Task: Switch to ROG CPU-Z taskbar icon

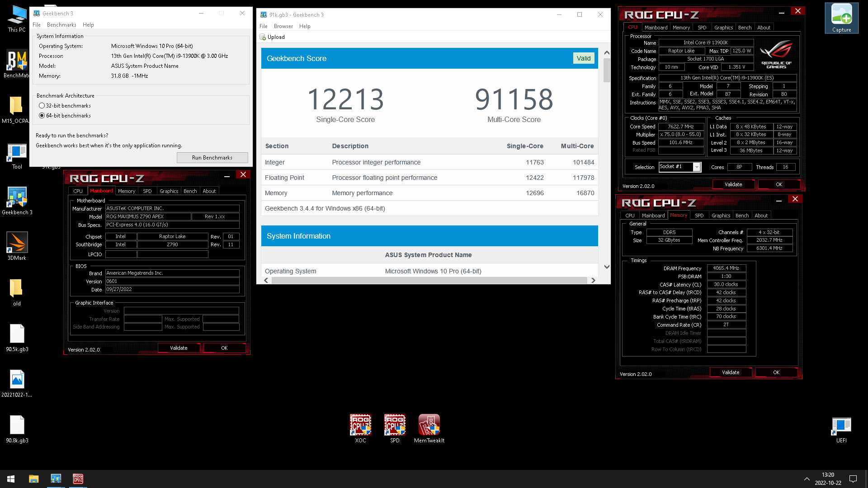Action: (x=78, y=479)
